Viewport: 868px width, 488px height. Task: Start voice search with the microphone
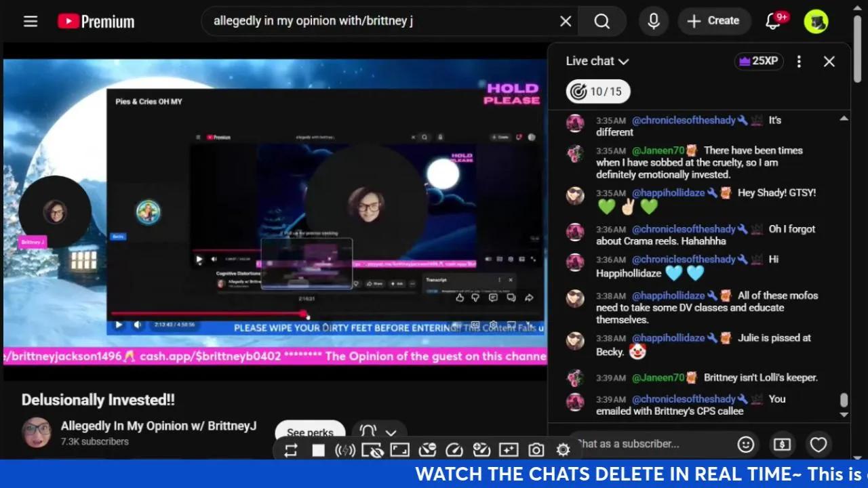654,21
